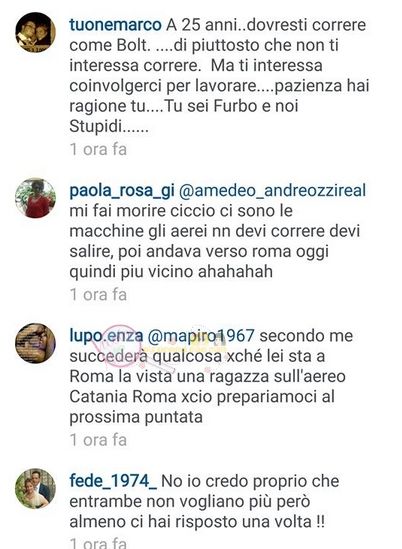Screen dimensions: 402x549
Task: Select timestamp under lupo.enza's comment
Action: click(x=98, y=440)
